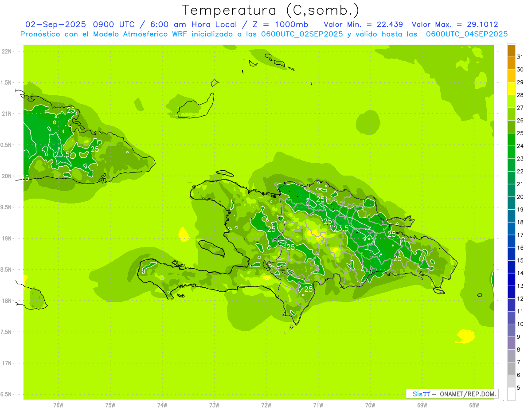The image size is (532, 411).
Task: Click latitude axis label 19N
Action: click(7, 239)
